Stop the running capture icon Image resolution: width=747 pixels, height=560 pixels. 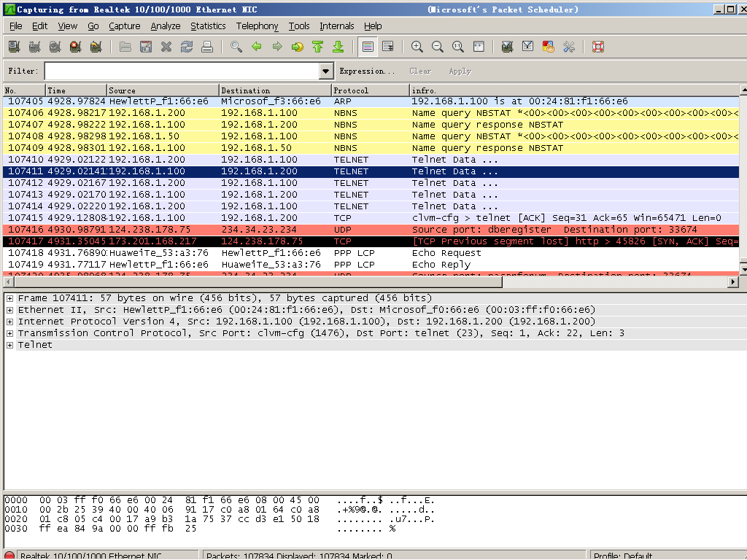coord(75,47)
